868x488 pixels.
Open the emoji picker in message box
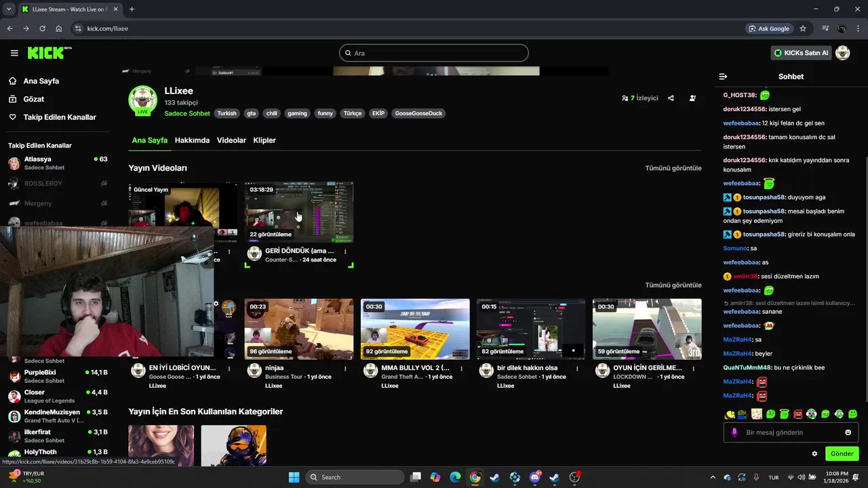(848, 432)
